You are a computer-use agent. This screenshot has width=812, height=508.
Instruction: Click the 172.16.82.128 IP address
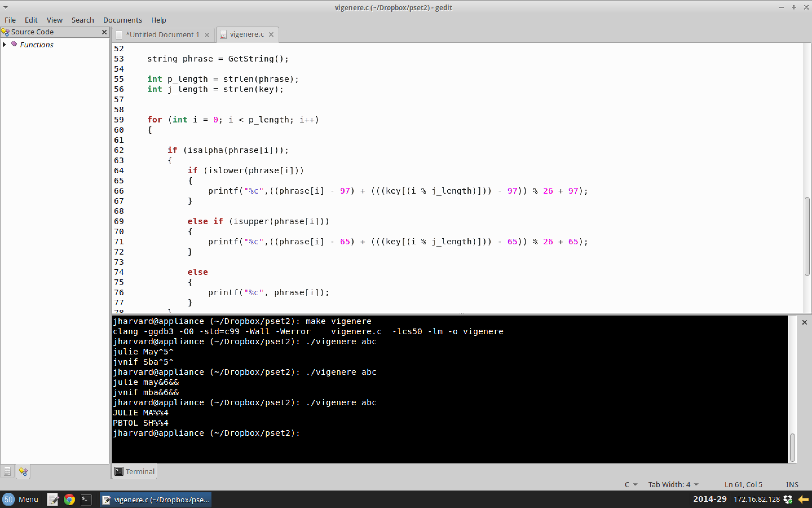pyautogui.click(x=757, y=499)
